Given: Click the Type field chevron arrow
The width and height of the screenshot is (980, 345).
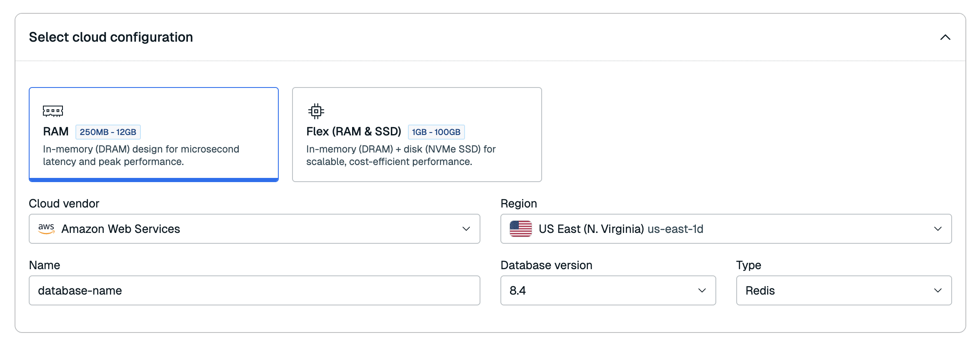Looking at the screenshot, I should 937,290.
